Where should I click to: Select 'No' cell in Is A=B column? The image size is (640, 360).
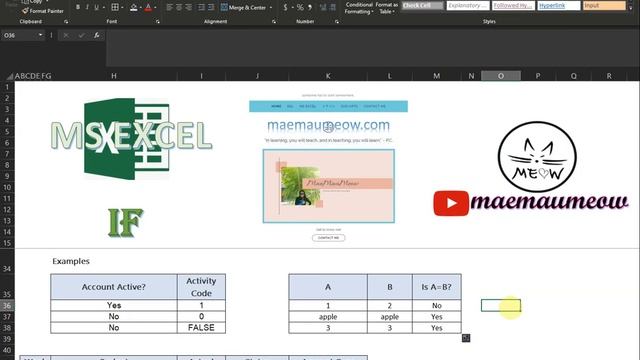437,306
